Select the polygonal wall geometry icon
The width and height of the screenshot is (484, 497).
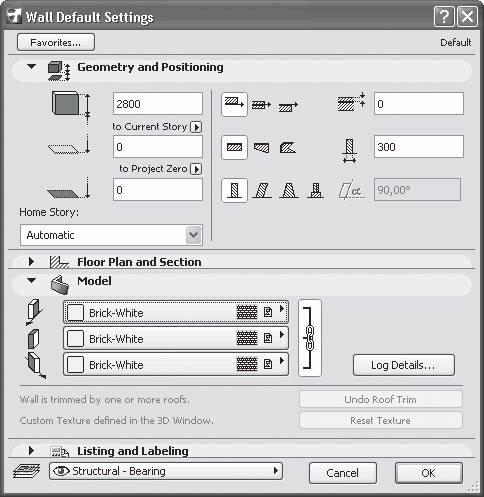click(288, 147)
